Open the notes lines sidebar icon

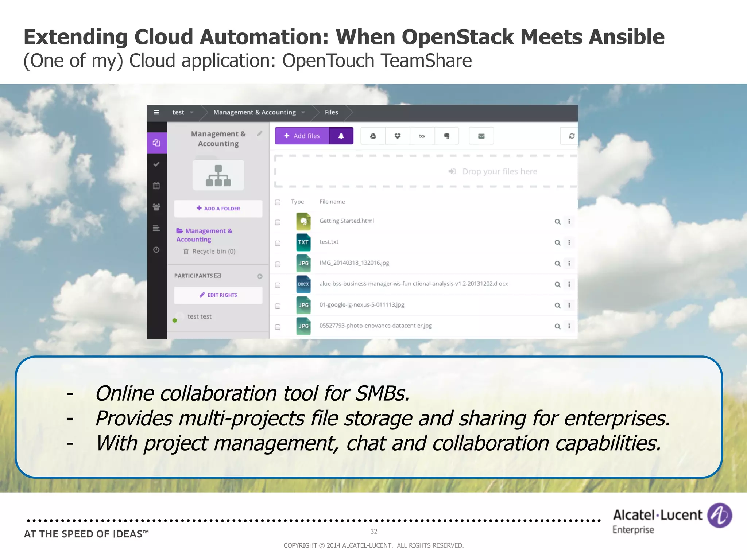(x=156, y=228)
